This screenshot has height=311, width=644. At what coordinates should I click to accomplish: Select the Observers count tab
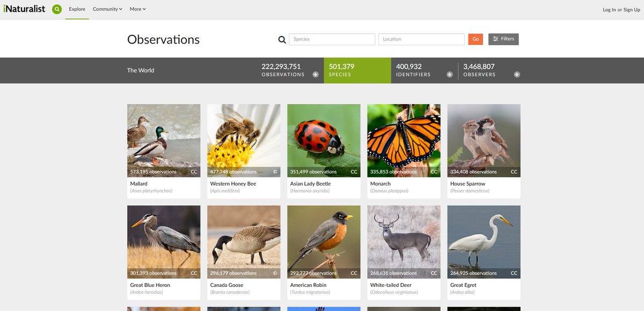point(492,70)
